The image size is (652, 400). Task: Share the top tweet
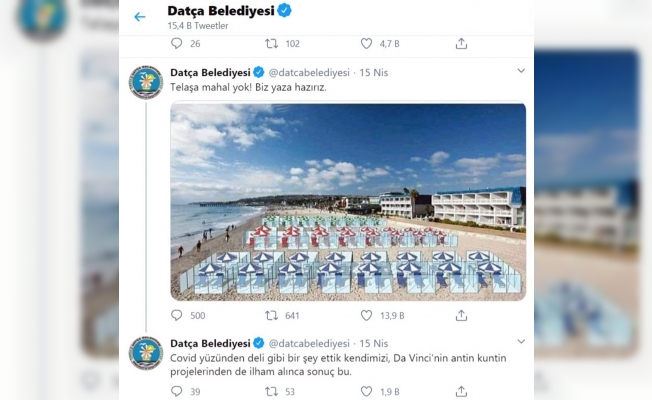coord(461,44)
